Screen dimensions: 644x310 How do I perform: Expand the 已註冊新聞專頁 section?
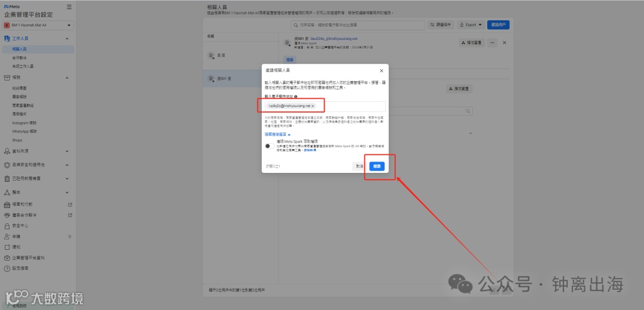[x=67, y=179]
